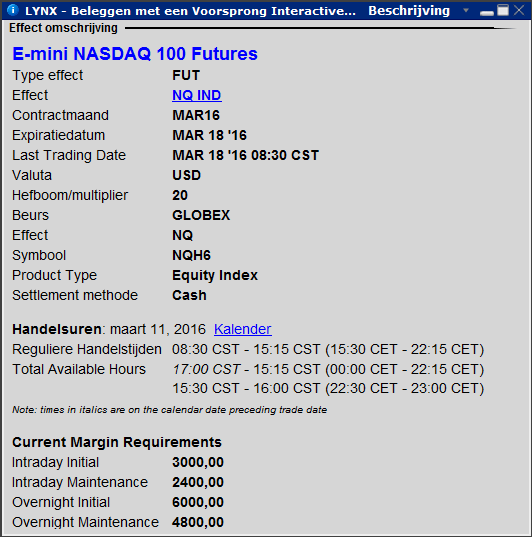Click the GLOBEX exchange value
532x537 pixels.
tap(201, 215)
